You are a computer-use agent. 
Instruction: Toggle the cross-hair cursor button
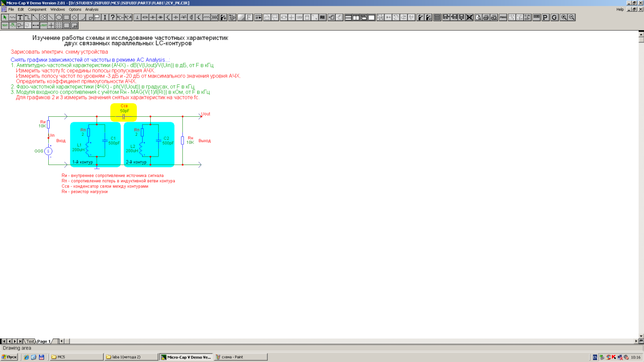[51, 25]
